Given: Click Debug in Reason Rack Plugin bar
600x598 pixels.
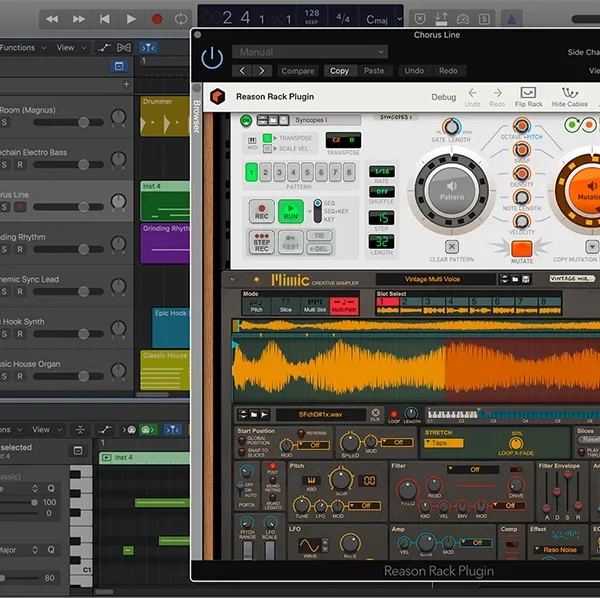Looking at the screenshot, I should coord(443,97).
